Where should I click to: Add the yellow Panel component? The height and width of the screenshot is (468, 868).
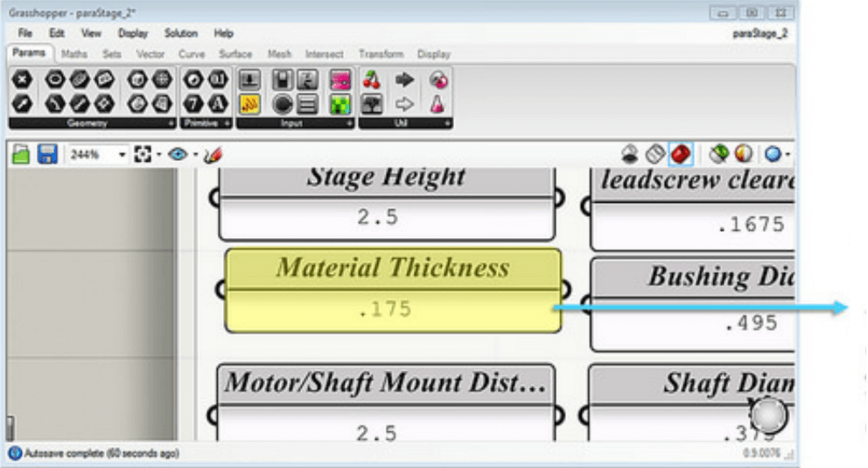tap(249, 103)
